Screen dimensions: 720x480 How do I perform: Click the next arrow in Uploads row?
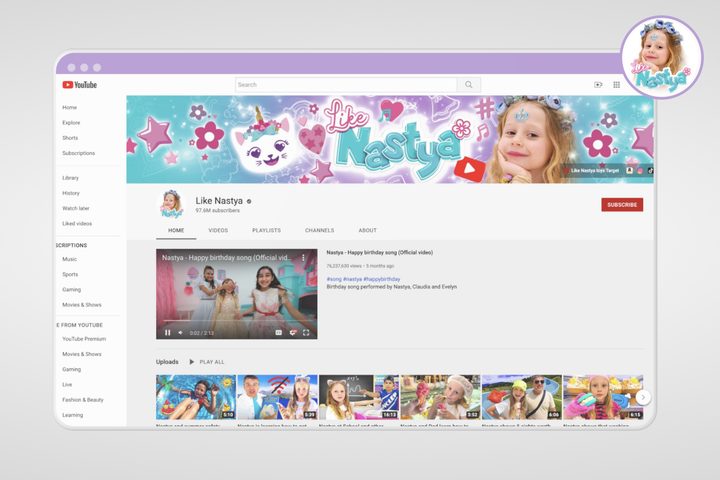643,397
